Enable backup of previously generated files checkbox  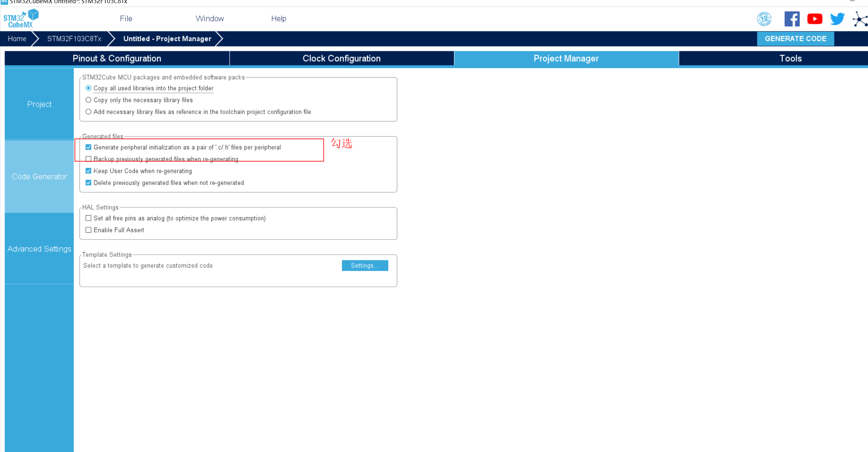click(x=88, y=159)
